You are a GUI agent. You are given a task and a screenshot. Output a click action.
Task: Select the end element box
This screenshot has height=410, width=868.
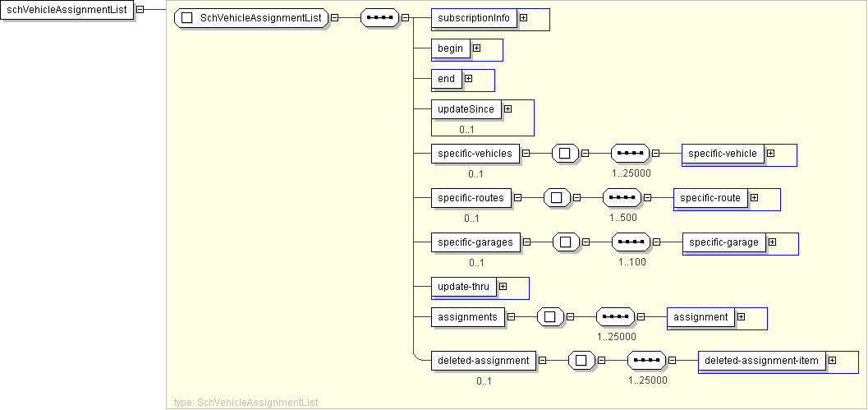(x=446, y=79)
